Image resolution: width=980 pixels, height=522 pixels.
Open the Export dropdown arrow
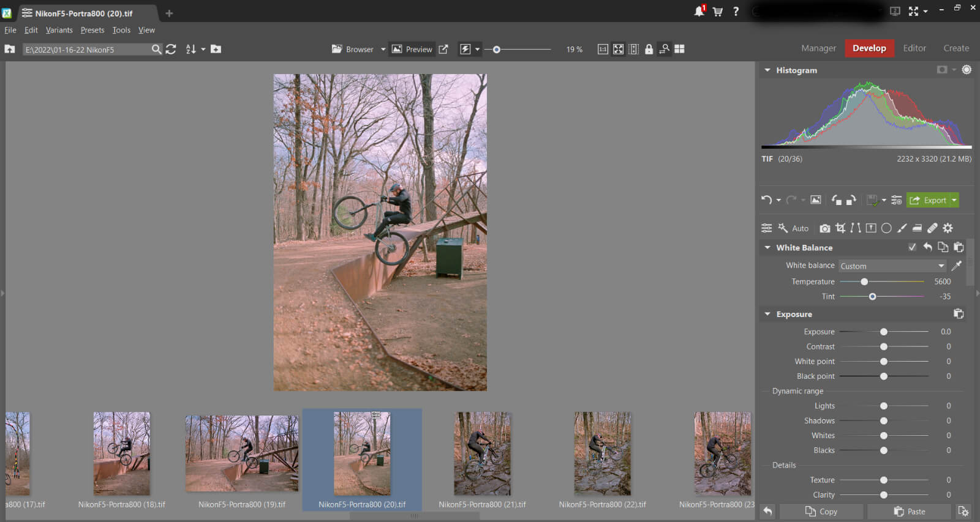click(x=954, y=200)
